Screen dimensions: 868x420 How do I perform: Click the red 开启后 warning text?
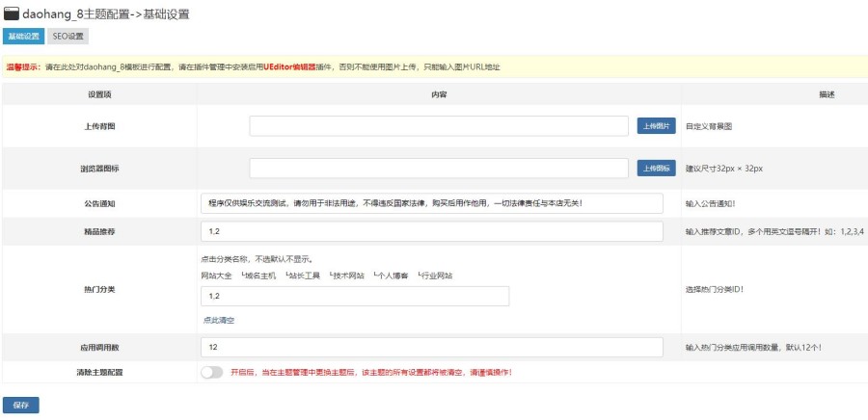[371, 373]
